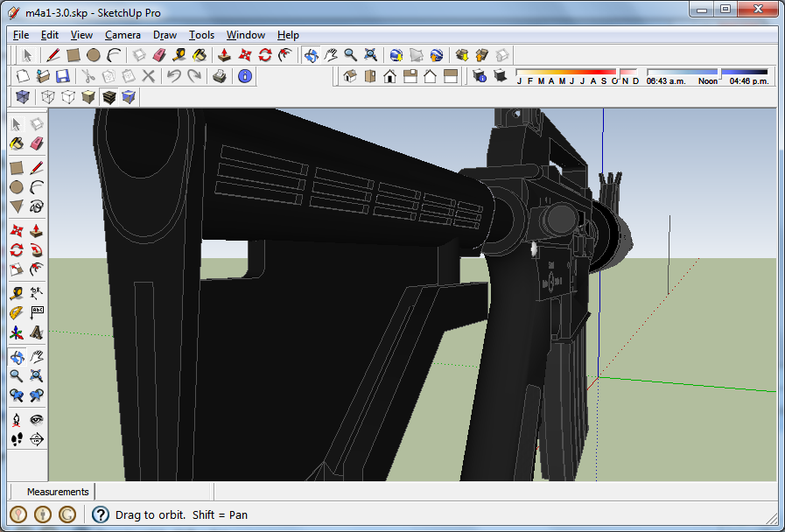Choose the Section Plane tool

[37, 439]
